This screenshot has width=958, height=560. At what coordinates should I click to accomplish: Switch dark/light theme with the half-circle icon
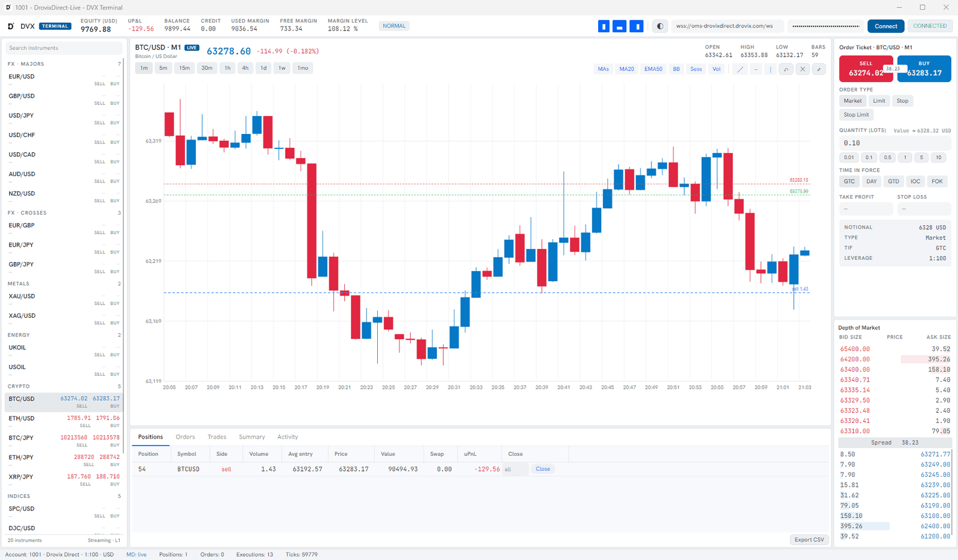[x=660, y=26]
